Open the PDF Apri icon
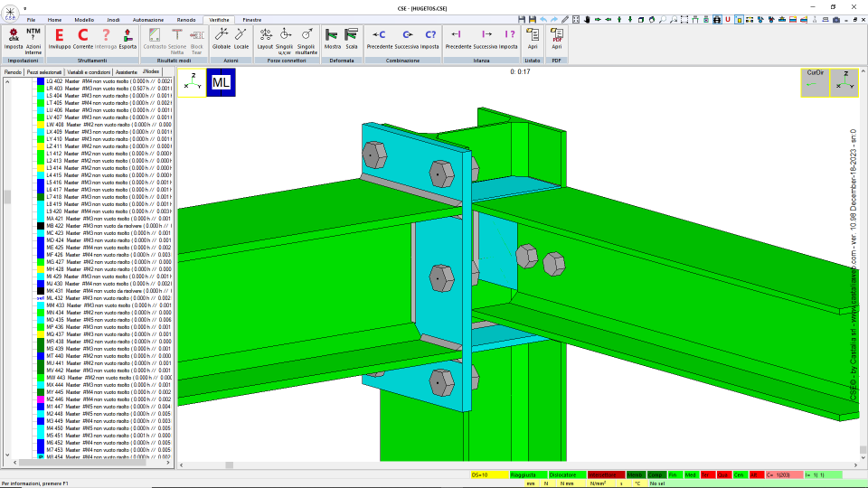This screenshot has width=868, height=488. coord(556,39)
